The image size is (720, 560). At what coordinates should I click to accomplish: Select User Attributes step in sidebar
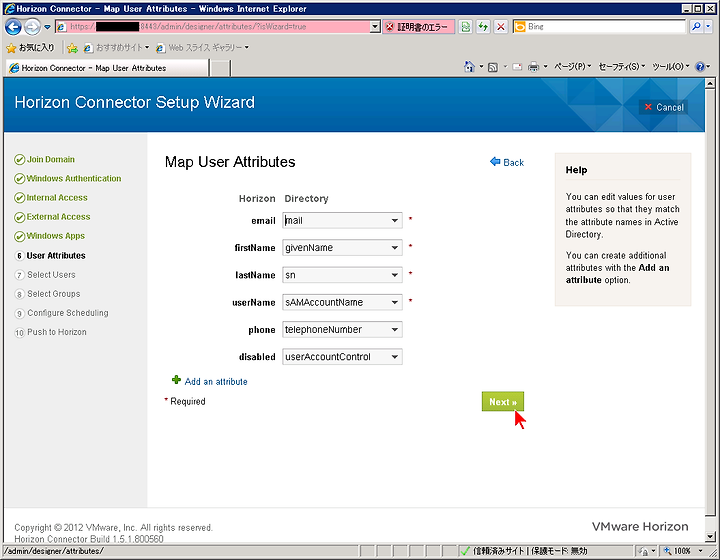pos(56,256)
